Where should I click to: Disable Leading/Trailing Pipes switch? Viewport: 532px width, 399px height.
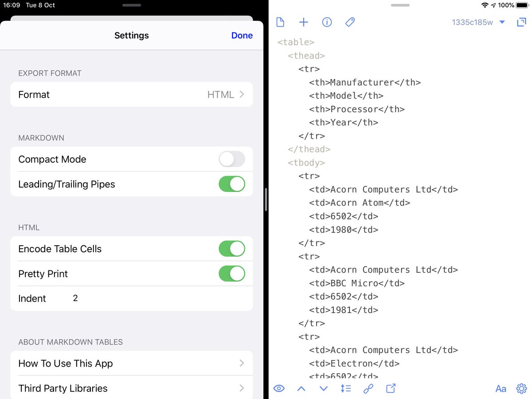pos(232,184)
